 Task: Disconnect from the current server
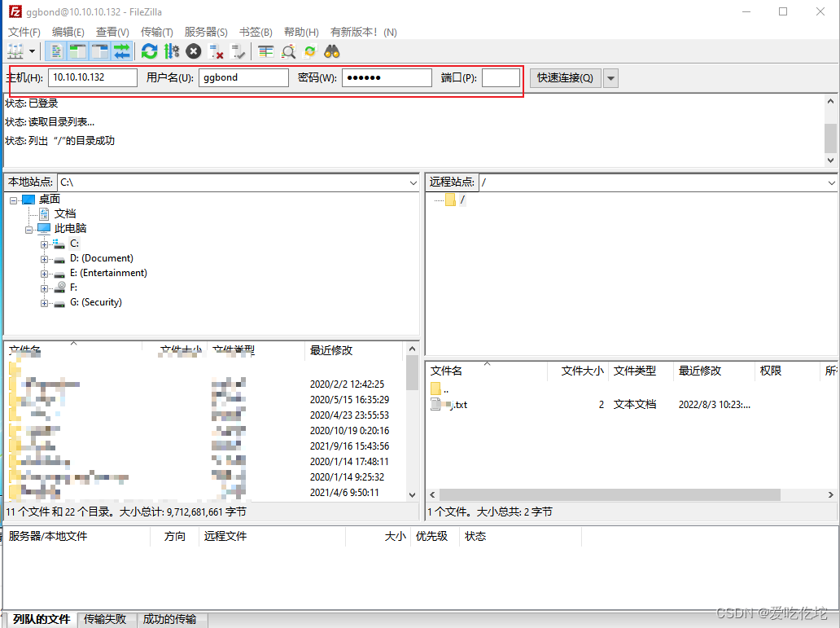[x=216, y=51]
